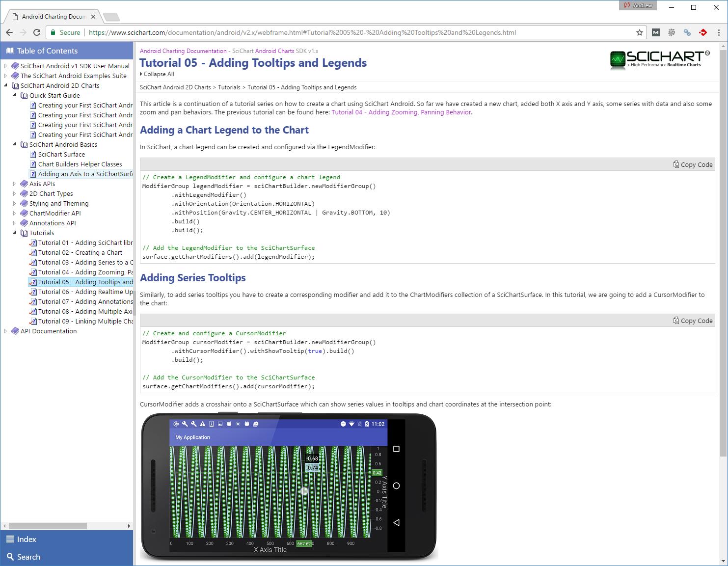Collapse SciChart Android Basics node
The height and width of the screenshot is (566, 728).
[x=14, y=144]
